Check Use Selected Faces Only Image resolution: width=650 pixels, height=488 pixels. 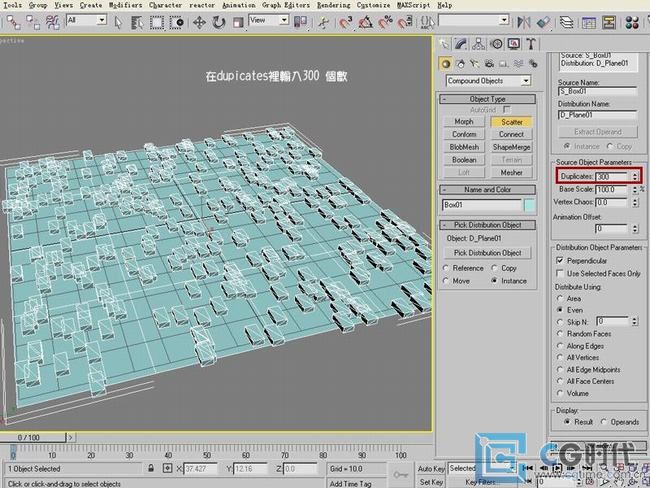(560, 273)
